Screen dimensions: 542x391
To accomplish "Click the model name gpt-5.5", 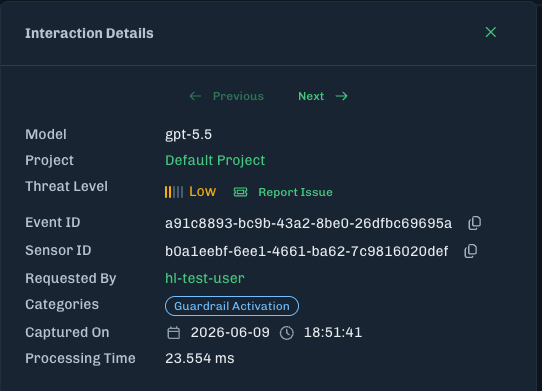I will tap(188, 134).
